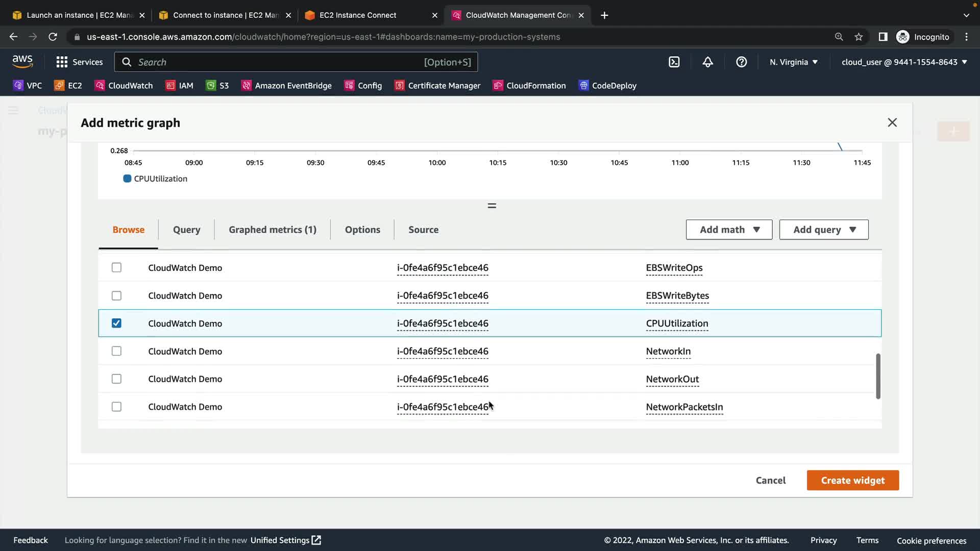980x551 pixels.
Task: Uncheck the CPUUtilization metric checkbox
Action: pyautogui.click(x=116, y=323)
